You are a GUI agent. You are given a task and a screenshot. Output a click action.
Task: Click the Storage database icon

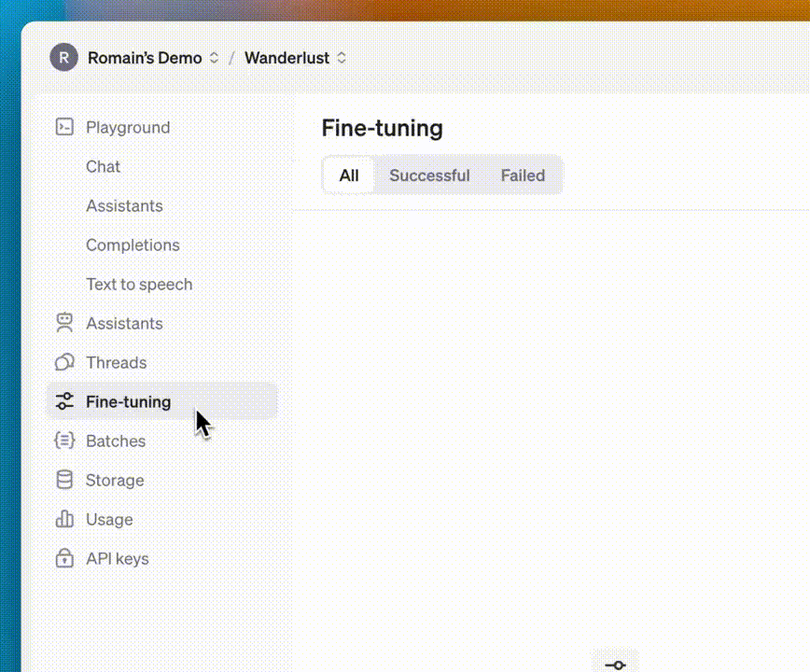click(64, 480)
